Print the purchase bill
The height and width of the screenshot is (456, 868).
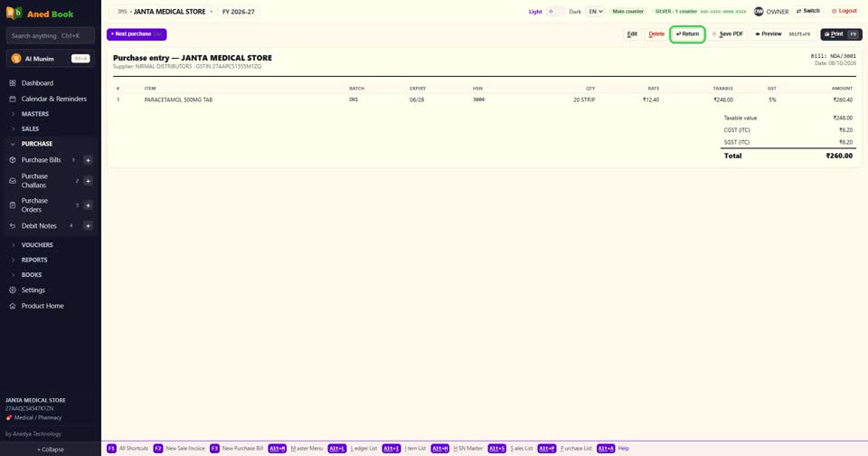pyautogui.click(x=841, y=34)
